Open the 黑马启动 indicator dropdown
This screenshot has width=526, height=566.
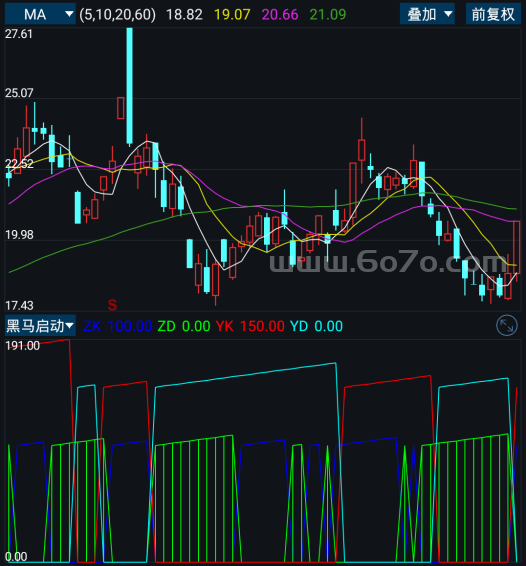point(40,326)
